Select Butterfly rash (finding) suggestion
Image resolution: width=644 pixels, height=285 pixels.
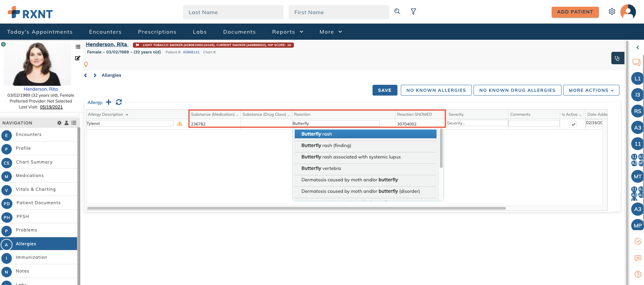365,145
